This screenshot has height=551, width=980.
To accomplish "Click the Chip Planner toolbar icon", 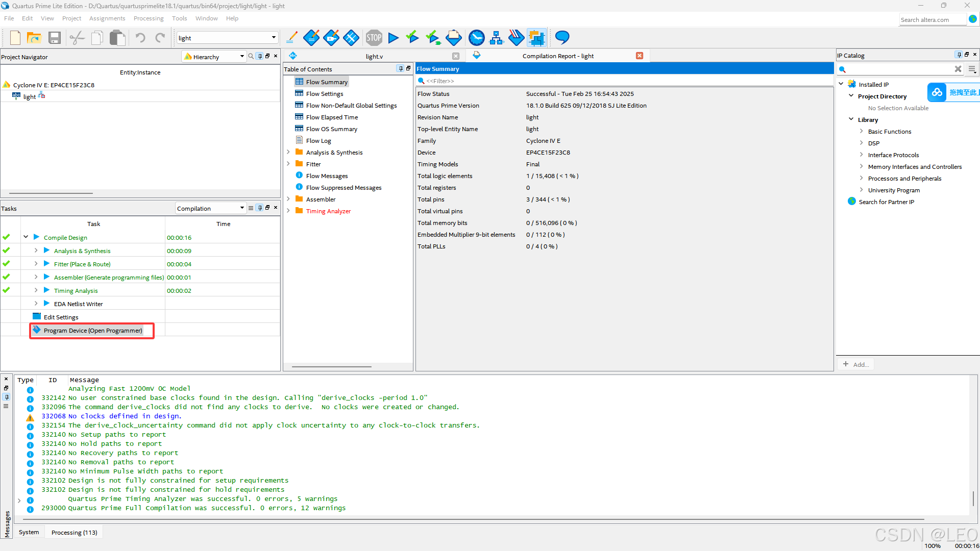I will point(536,38).
